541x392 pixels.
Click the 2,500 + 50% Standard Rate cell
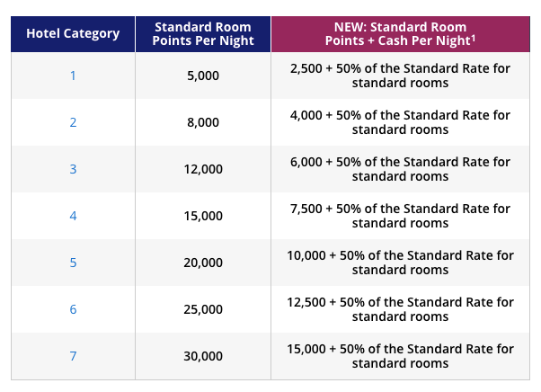coord(401,76)
